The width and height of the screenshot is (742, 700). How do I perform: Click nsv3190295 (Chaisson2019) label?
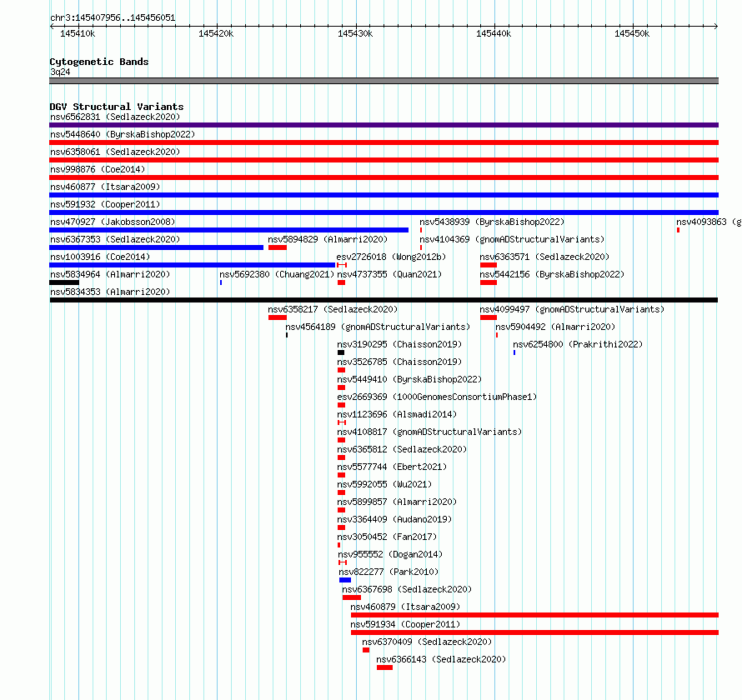399,344
